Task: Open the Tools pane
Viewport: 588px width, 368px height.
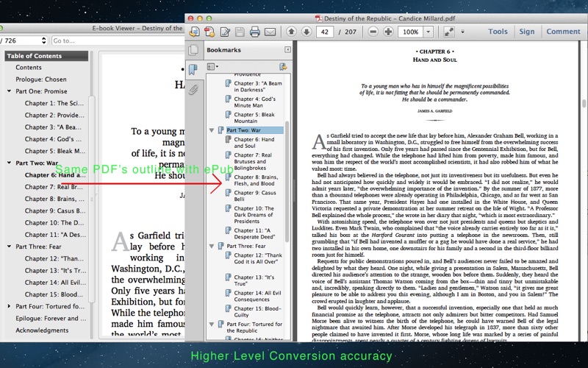Action: pos(498,32)
